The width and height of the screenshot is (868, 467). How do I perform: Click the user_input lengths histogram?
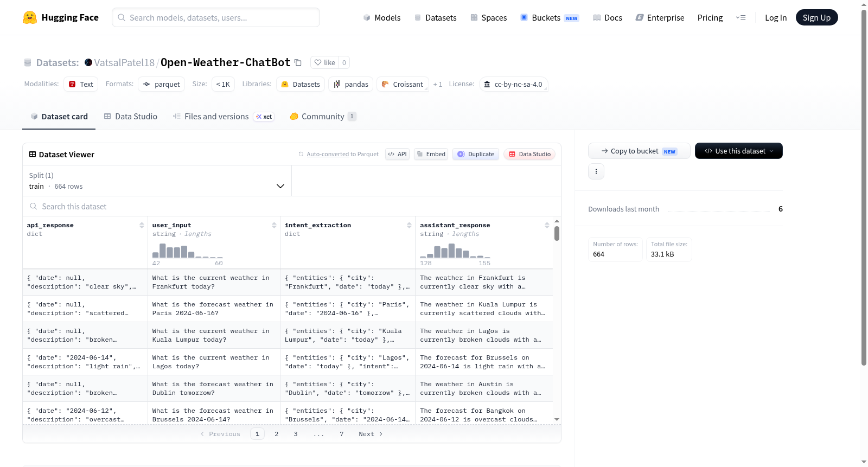[x=188, y=250]
